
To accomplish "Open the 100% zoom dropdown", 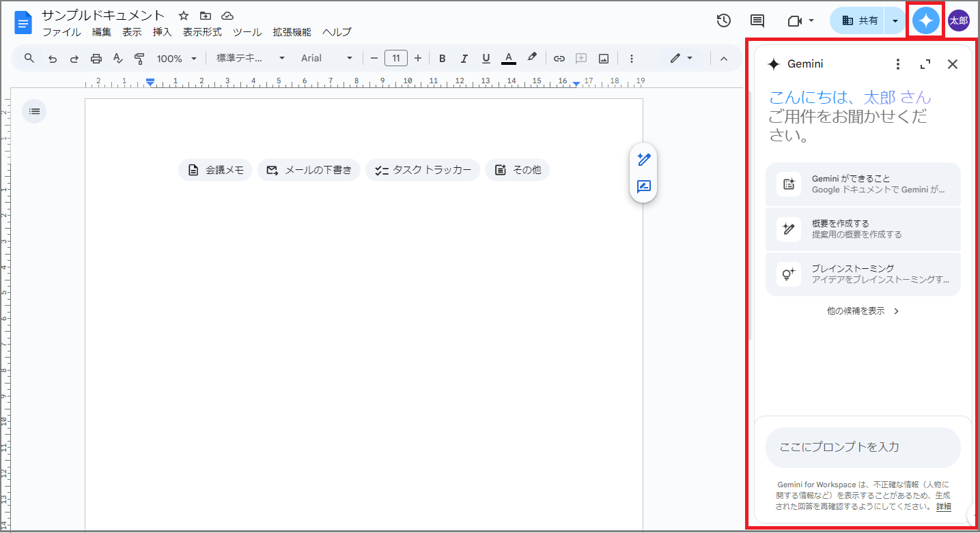I will click(x=177, y=59).
